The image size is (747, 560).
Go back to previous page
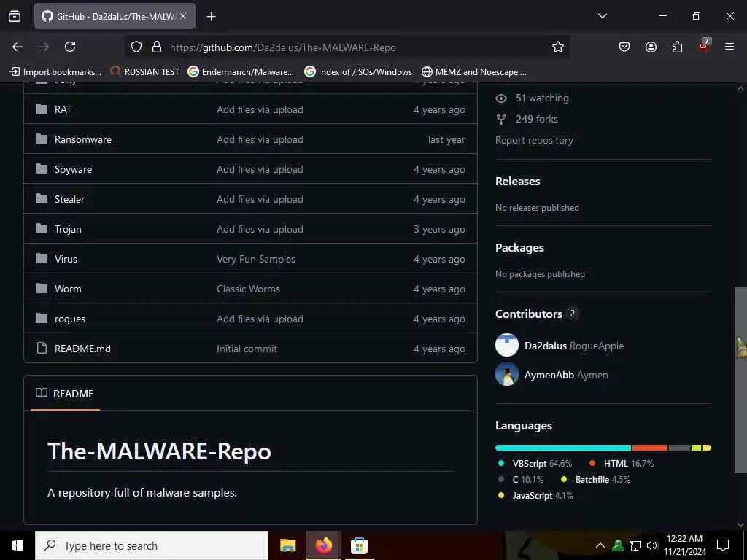[x=18, y=47]
